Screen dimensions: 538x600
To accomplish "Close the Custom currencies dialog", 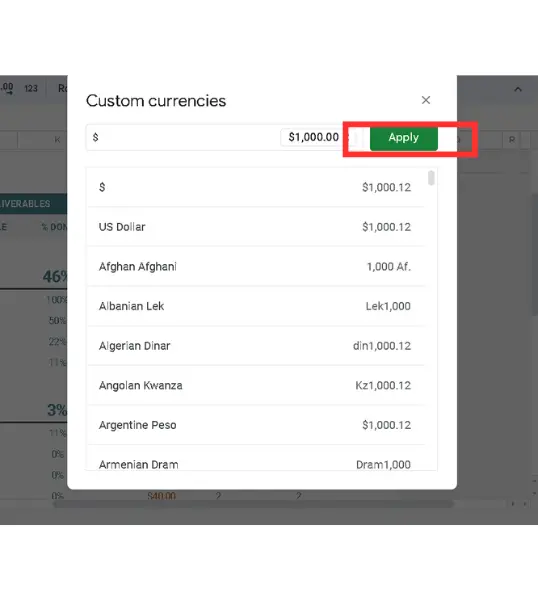I will 426,100.
